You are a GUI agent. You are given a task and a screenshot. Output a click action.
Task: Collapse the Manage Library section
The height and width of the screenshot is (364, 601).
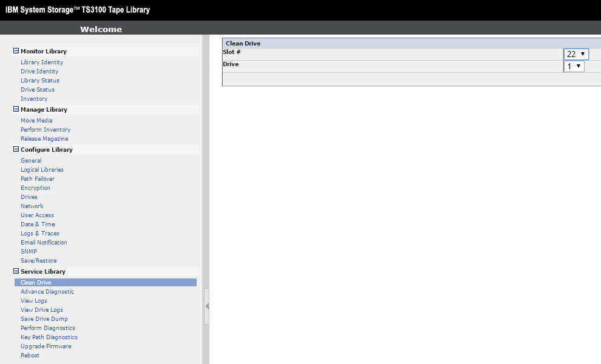click(x=16, y=109)
